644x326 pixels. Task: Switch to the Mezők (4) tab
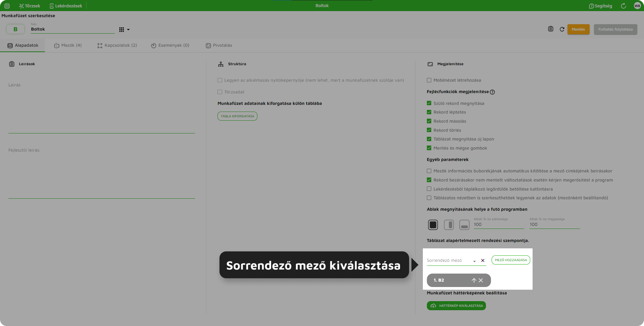[x=68, y=45]
